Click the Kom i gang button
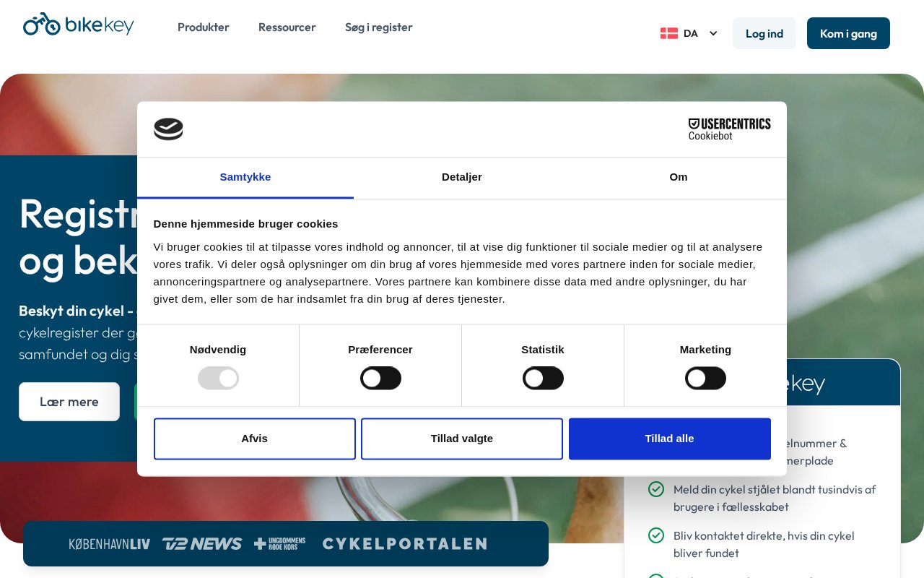 [x=848, y=33]
